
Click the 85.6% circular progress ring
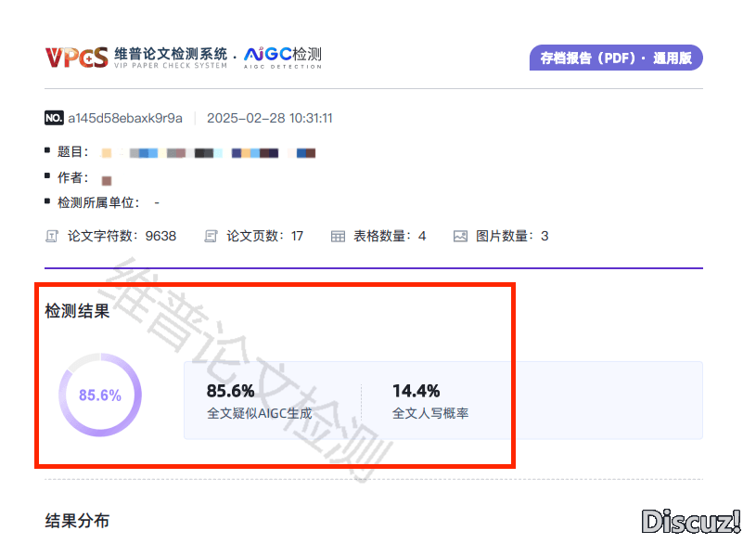[100, 395]
